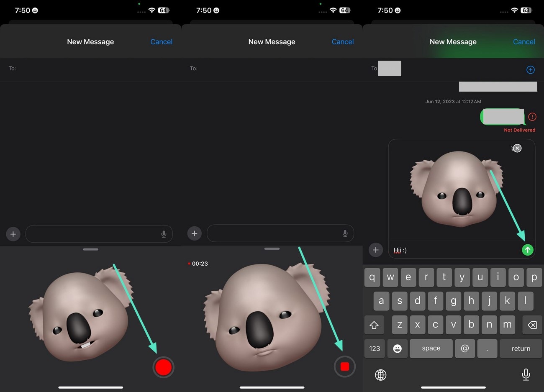Focus the message text field in second screen
The image size is (544, 392).
click(x=280, y=233)
